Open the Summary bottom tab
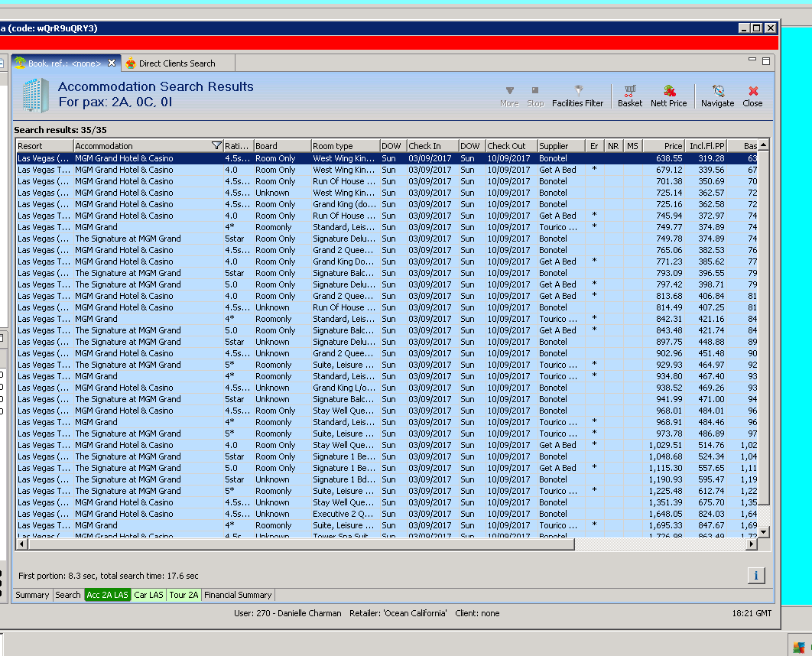 pyautogui.click(x=32, y=595)
